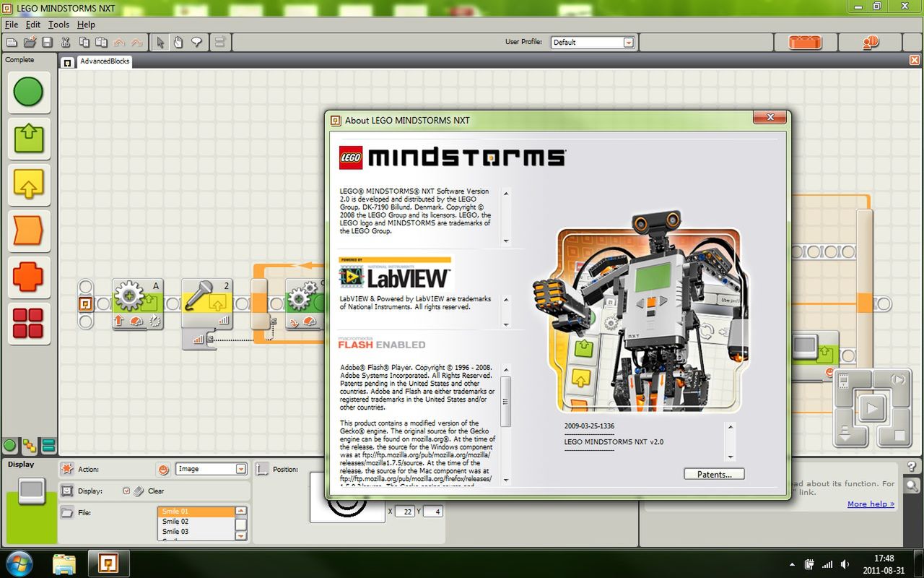Click the Y position input field

tap(432, 512)
